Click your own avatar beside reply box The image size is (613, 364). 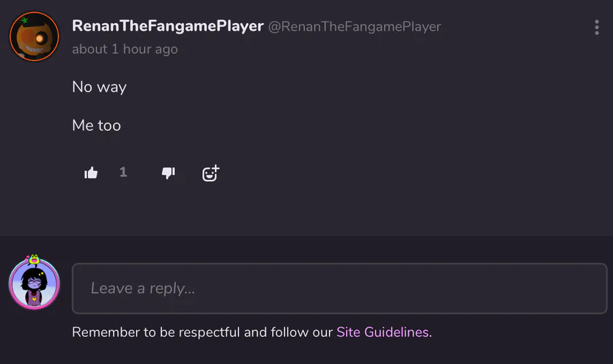click(34, 284)
